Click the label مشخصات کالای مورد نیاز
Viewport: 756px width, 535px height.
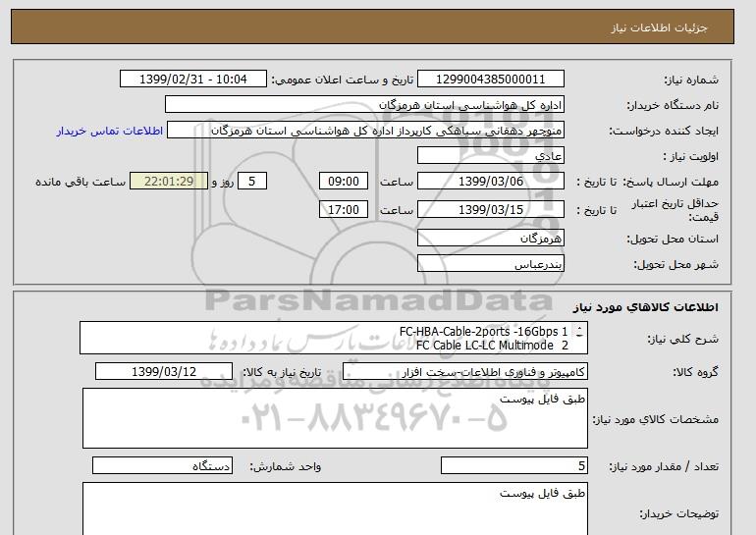tap(655, 419)
